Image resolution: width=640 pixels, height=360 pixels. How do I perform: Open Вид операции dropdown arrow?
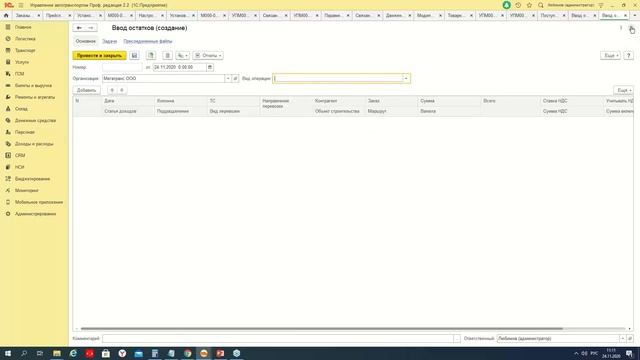406,78
